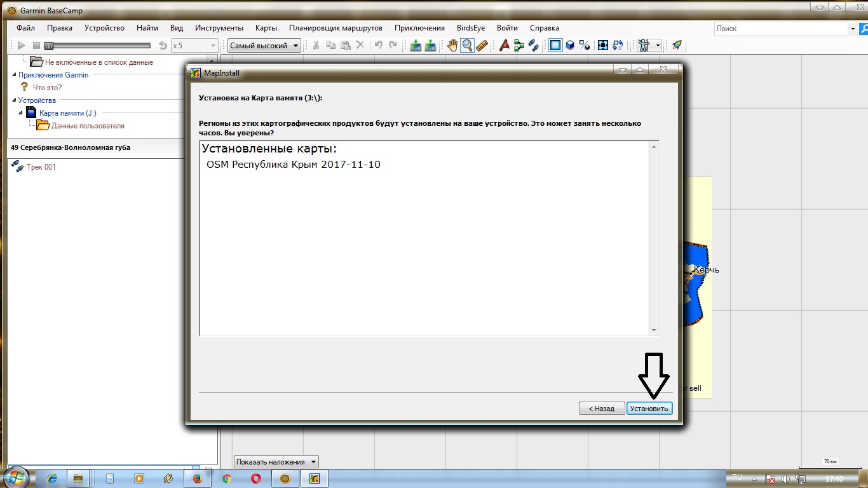Select Трек 001 in the list
The image size is (868, 488).
[x=41, y=167]
